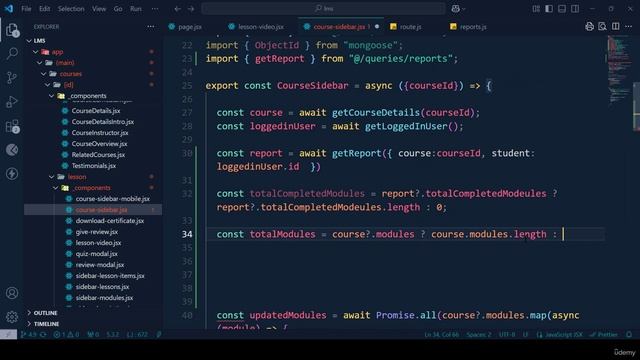The image size is (640, 360).
Task: Open the Extensions view
Action: pos(12,126)
